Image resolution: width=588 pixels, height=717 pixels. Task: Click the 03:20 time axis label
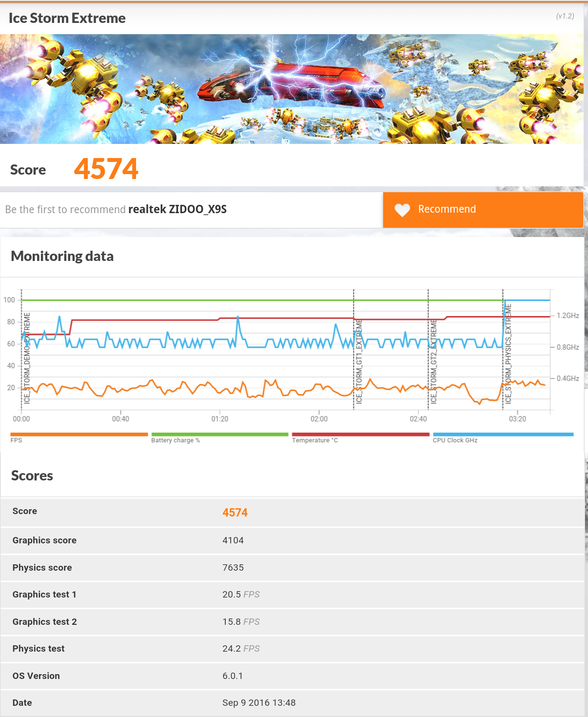tap(518, 418)
